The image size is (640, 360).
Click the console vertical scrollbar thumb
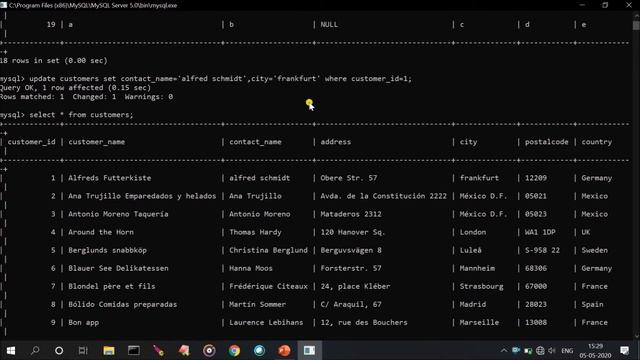[x=636, y=25]
